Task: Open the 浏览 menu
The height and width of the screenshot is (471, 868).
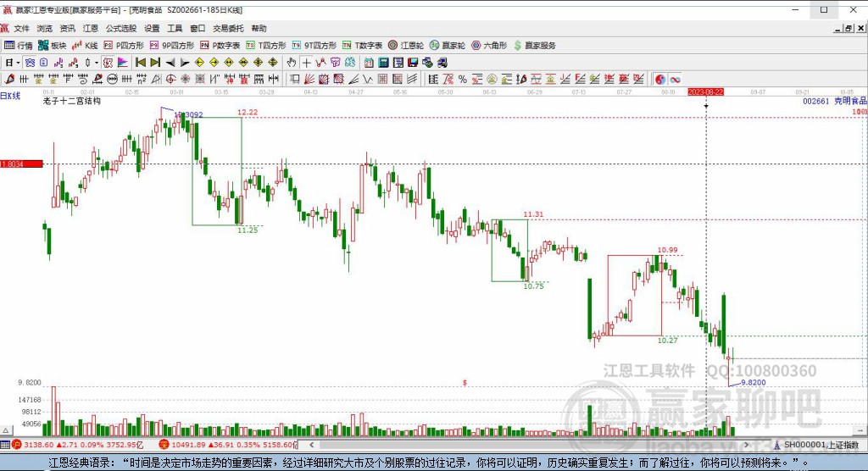Action: point(44,28)
